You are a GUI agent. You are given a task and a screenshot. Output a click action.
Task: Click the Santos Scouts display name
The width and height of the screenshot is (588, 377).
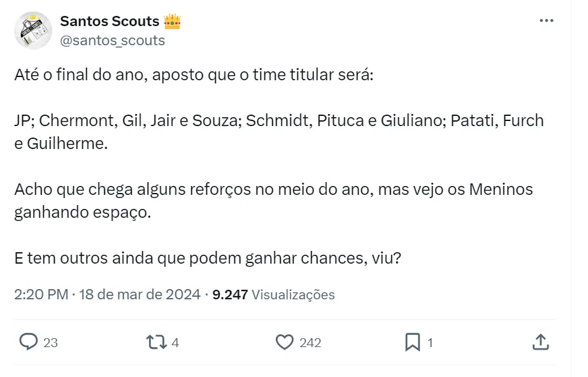point(109,21)
